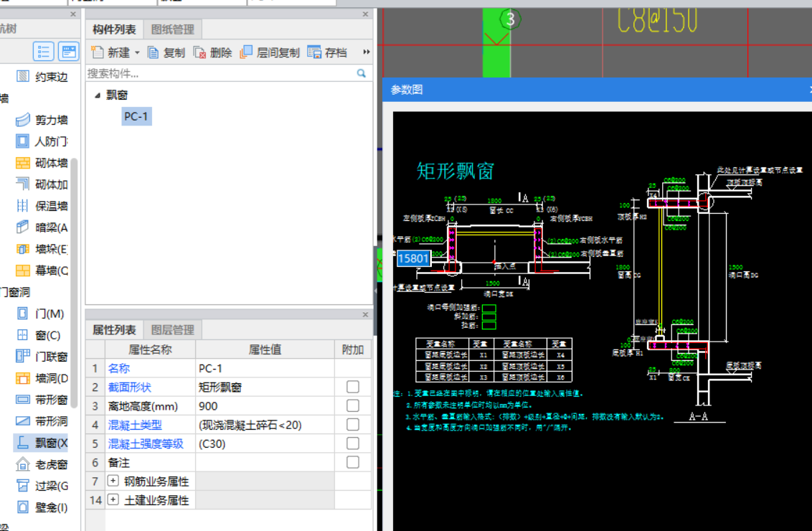Click the 删除 delete button
Viewport: 812px width, 531px height.
click(x=213, y=52)
